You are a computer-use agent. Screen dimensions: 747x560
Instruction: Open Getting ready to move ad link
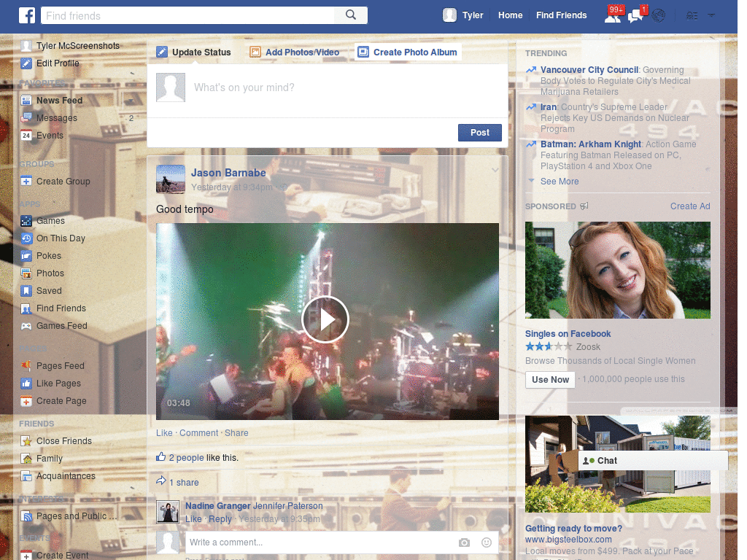(573, 529)
